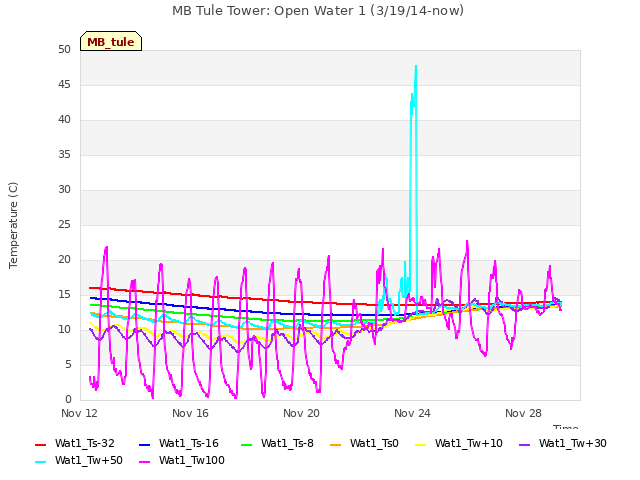This screenshot has height=480, width=640.
Task: Click the 0 y-axis tick label
Action: tap(68, 400)
